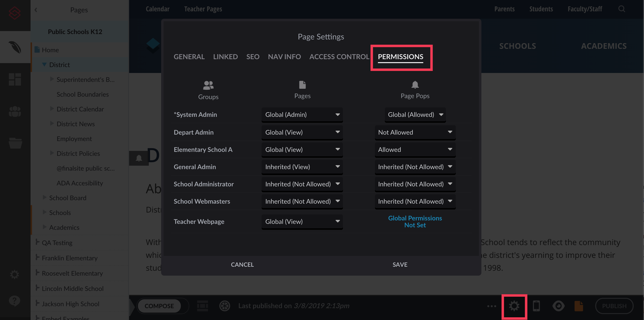Image resolution: width=644 pixels, height=320 pixels.
Task: Open the dashboard modules panel icon
Action: (15, 80)
